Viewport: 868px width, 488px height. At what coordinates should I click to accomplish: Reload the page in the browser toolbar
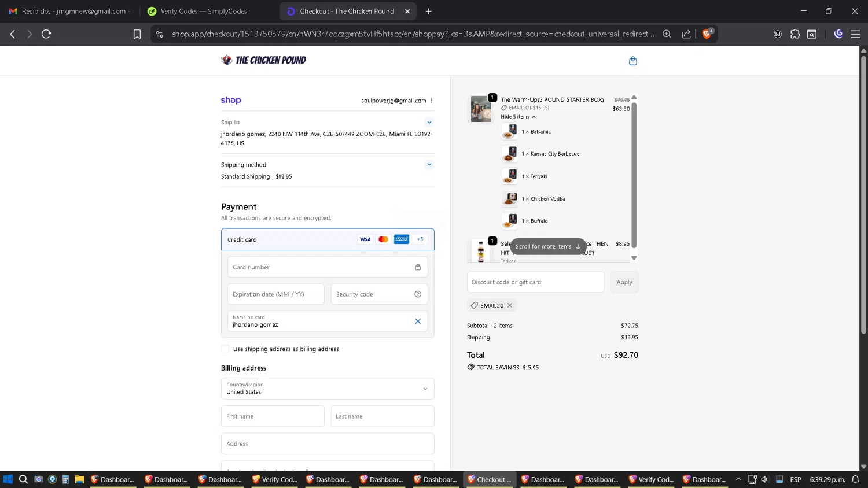(x=46, y=34)
